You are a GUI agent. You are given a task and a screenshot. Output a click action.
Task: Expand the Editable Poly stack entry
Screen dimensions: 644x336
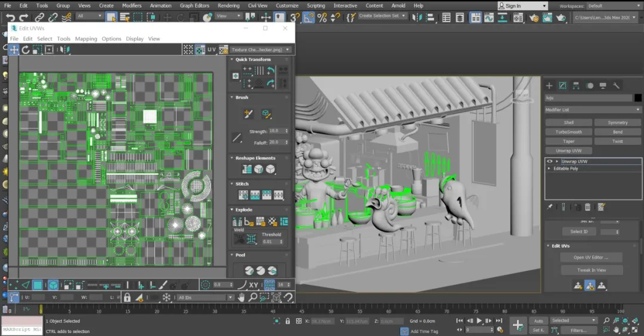[x=549, y=168]
